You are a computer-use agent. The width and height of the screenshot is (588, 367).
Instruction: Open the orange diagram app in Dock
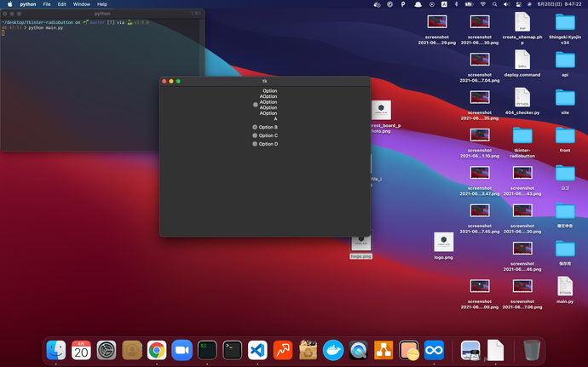(x=383, y=350)
